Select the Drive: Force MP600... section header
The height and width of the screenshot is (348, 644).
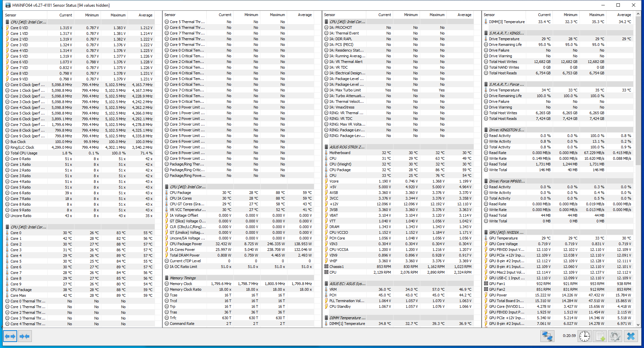tap(558, 181)
